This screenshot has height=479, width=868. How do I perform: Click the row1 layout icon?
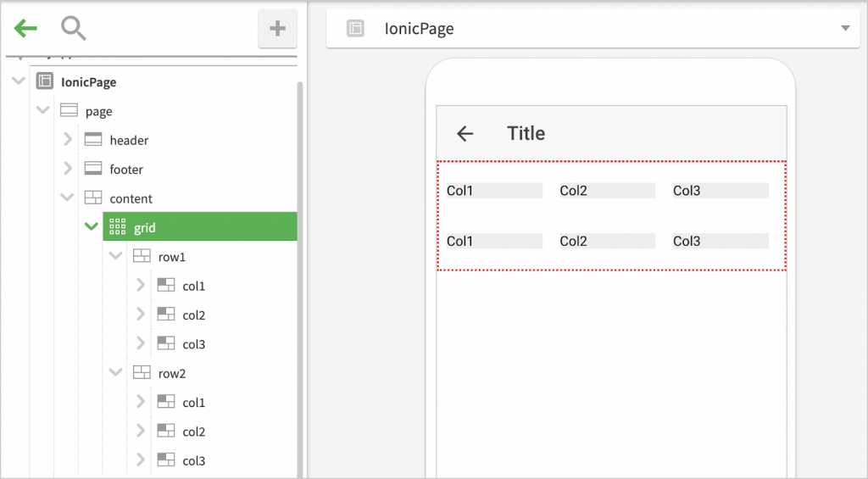142,257
